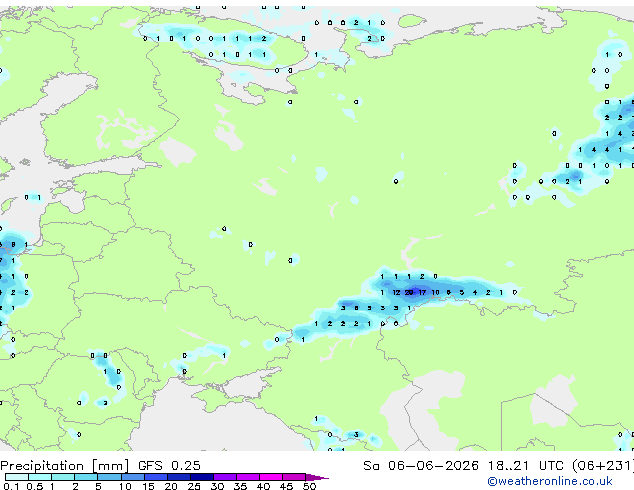Click the 15–20 mm legend color swatch

click(x=155, y=477)
